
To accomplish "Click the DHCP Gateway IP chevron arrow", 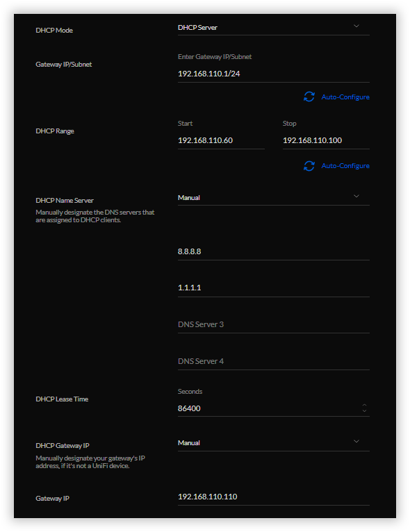I will [x=356, y=442].
